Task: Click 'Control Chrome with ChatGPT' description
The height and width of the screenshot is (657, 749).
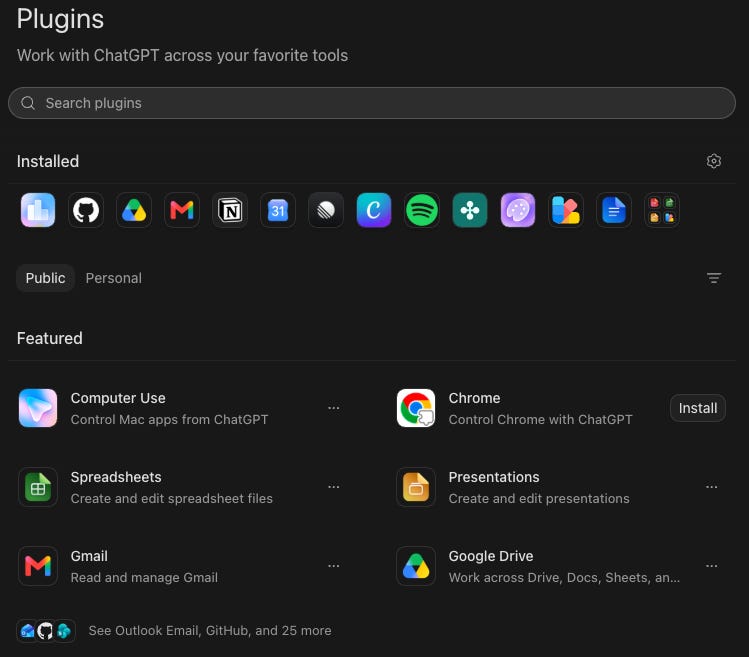Action: [x=540, y=420]
